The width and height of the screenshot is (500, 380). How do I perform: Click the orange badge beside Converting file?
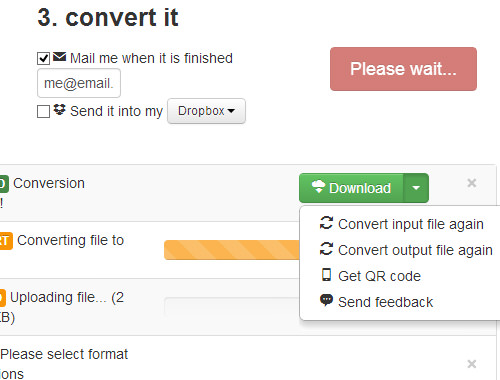tap(6, 241)
